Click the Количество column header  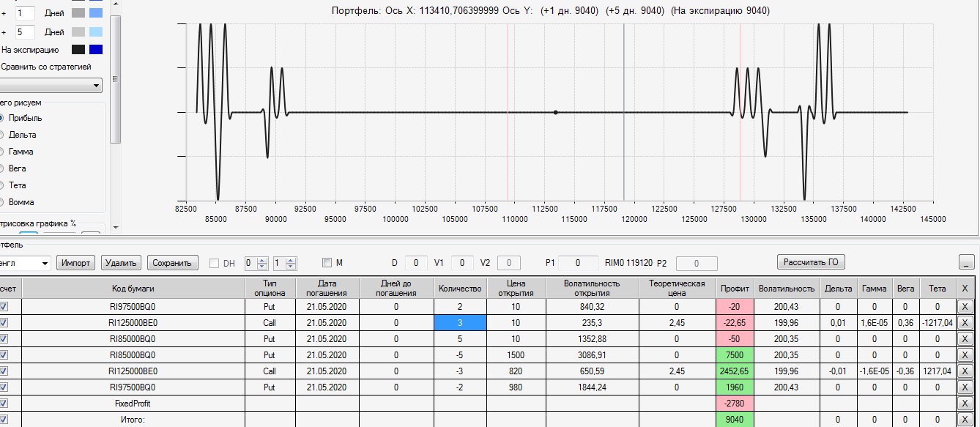click(x=460, y=288)
